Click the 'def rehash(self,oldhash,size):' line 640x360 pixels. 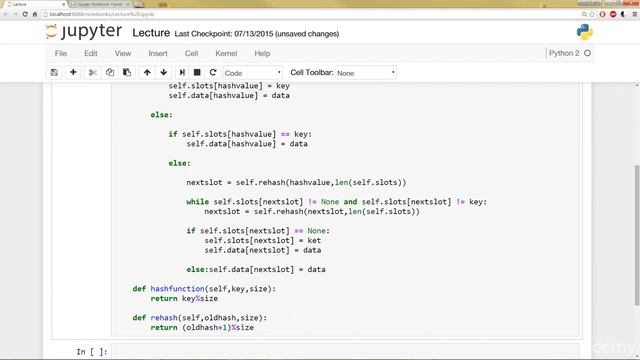[x=200, y=318]
